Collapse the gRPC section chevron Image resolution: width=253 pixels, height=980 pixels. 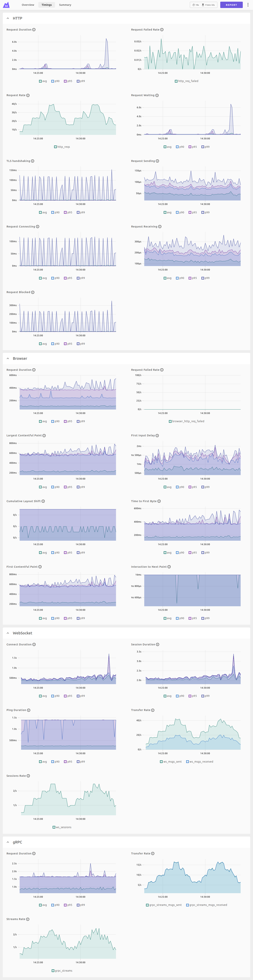pos(8,842)
